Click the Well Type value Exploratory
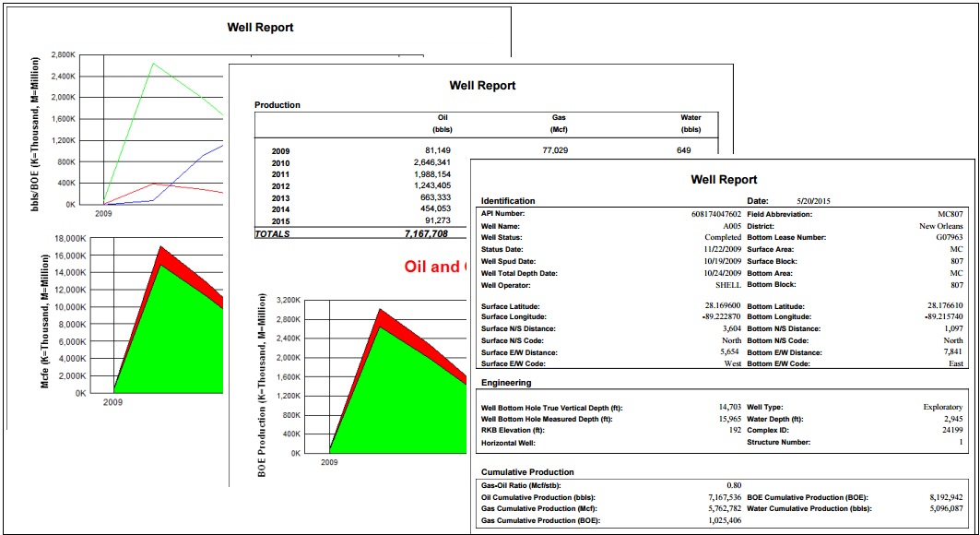The width and height of the screenshot is (980, 535). pyautogui.click(x=943, y=407)
